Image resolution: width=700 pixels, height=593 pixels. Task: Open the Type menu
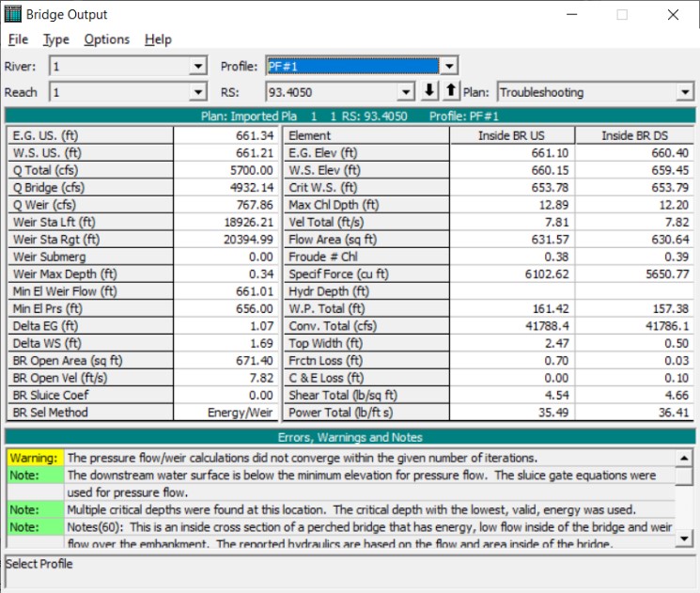[x=55, y=39]
